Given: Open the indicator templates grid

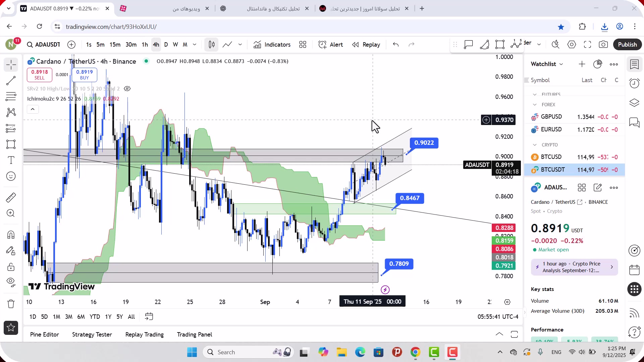Looking at the screenshot, I should 303,45.
